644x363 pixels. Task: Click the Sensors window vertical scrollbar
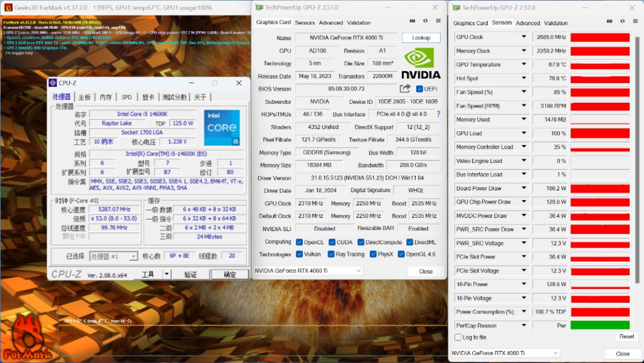637,159
